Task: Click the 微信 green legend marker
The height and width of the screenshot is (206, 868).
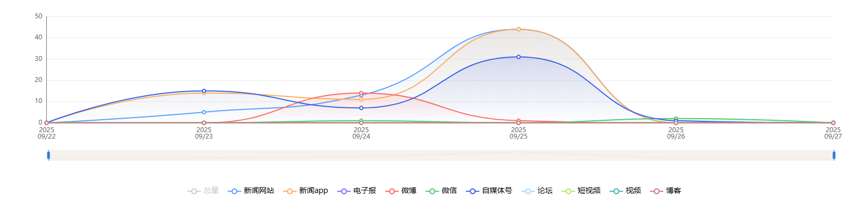Action: [432, 191]
